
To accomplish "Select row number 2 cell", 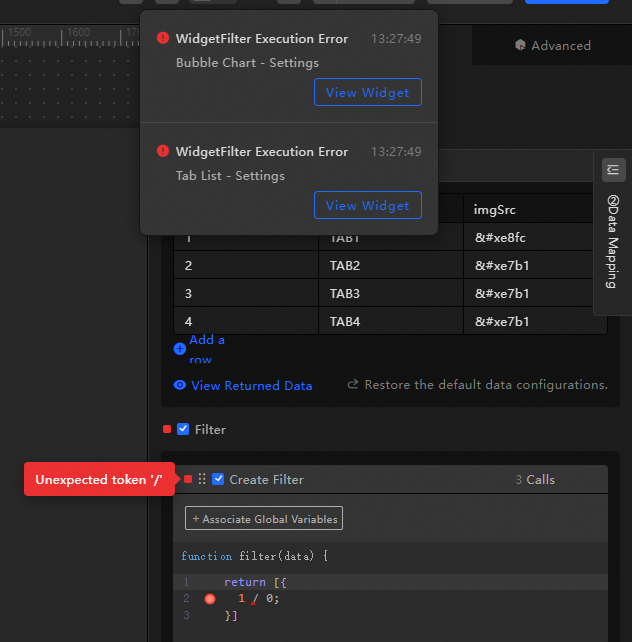I will pyautogui.click(x=246, y=265).
